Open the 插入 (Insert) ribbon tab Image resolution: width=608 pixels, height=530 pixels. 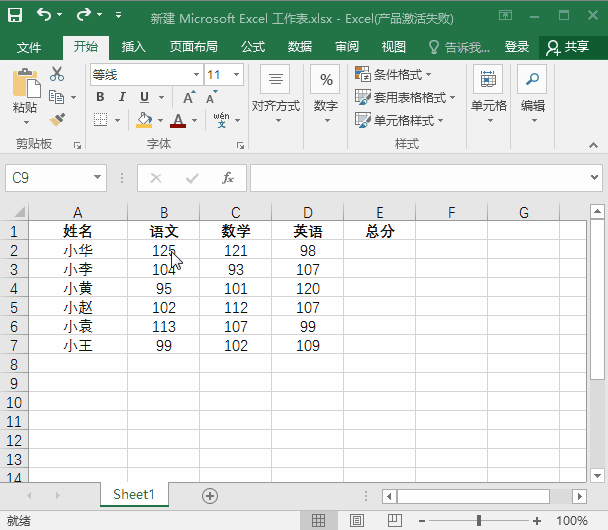(x=133, y=47)
